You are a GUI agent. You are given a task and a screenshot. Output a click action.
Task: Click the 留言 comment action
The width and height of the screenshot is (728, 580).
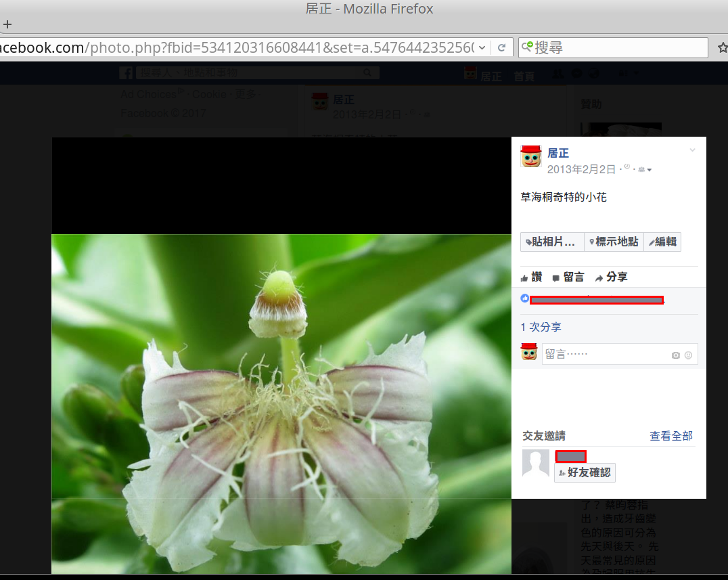(x=568, y=277)
